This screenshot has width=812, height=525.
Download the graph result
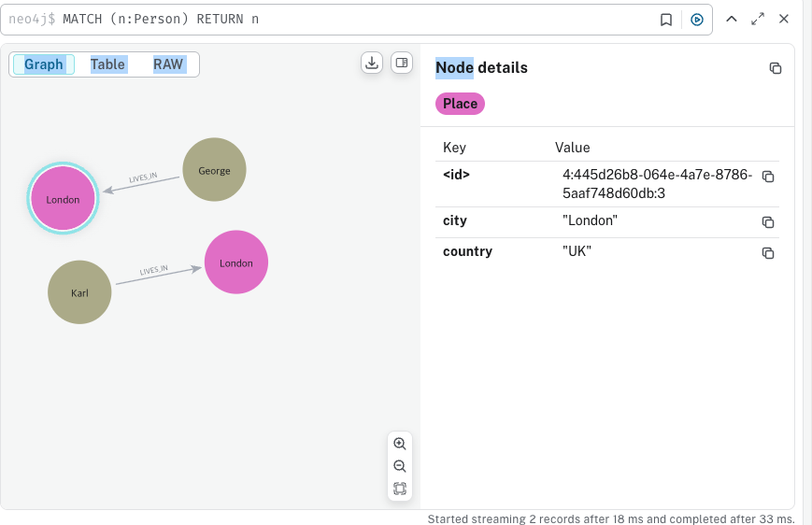pos(372,63)
